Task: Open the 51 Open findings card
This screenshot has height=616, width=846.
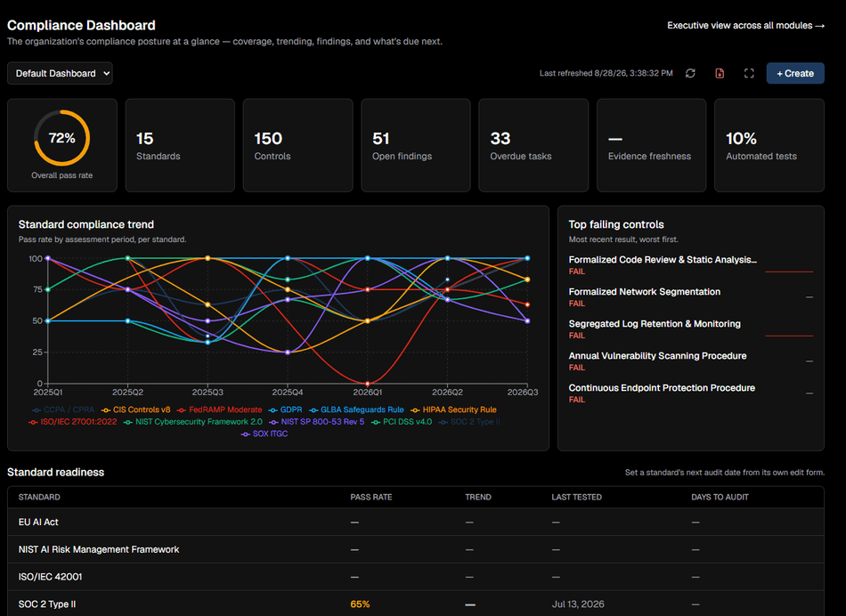Action: [x=416, y=145]
